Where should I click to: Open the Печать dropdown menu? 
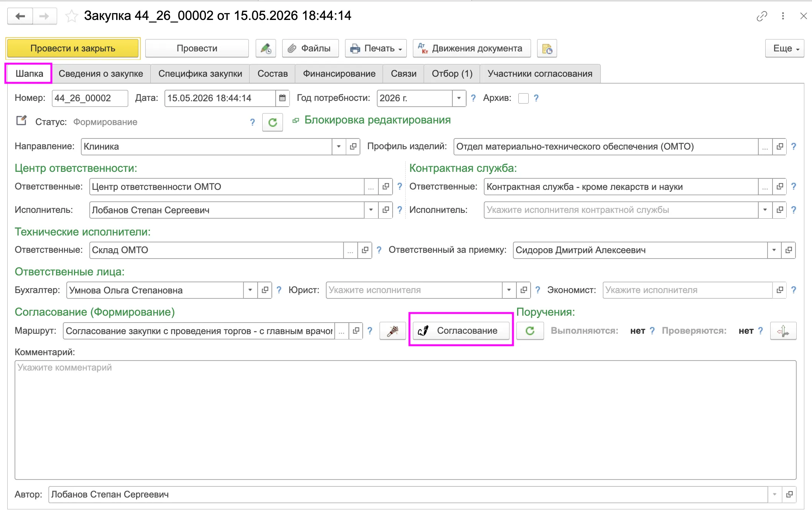coord(376,48)
